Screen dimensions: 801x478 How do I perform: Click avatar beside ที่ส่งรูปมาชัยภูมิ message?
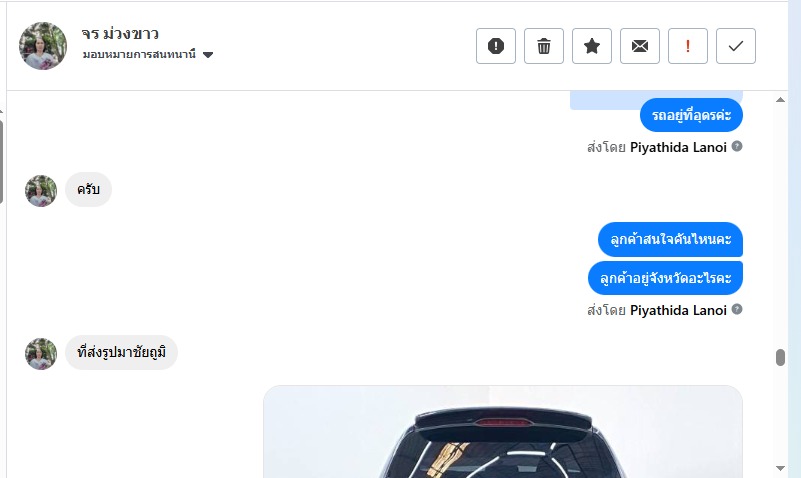41,353
